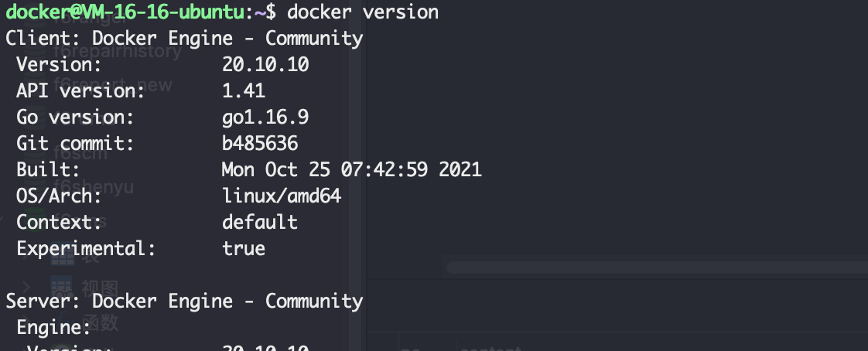This screenshot has width=868, height=351.
Task: Open the 函数 functions node
Action: point(101,322)
